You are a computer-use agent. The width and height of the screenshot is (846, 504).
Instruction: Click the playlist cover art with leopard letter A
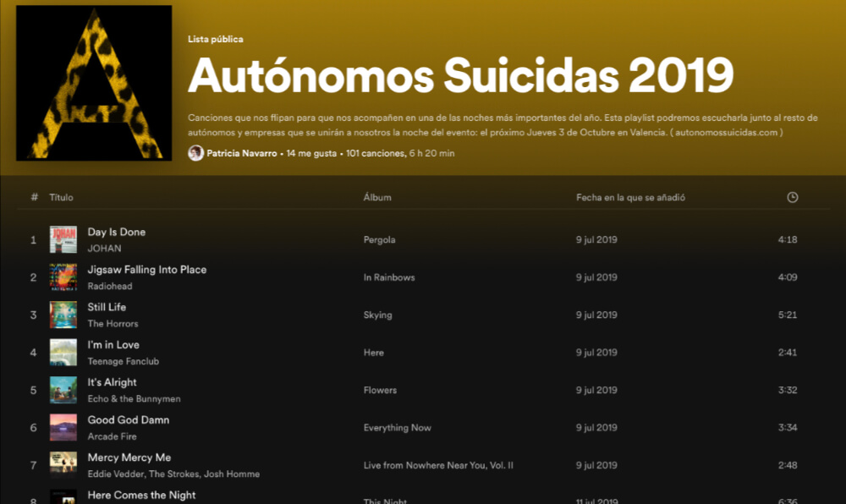click(94, 83)
